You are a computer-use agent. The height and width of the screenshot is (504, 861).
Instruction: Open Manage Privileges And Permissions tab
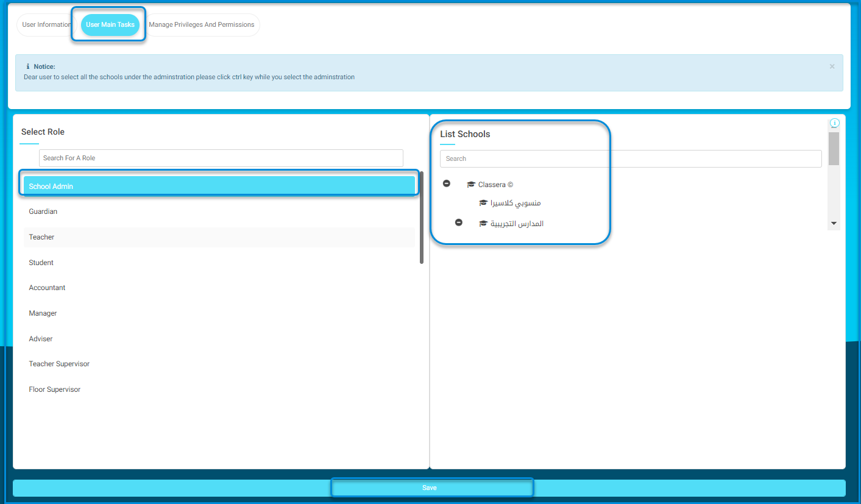(202, 25)
